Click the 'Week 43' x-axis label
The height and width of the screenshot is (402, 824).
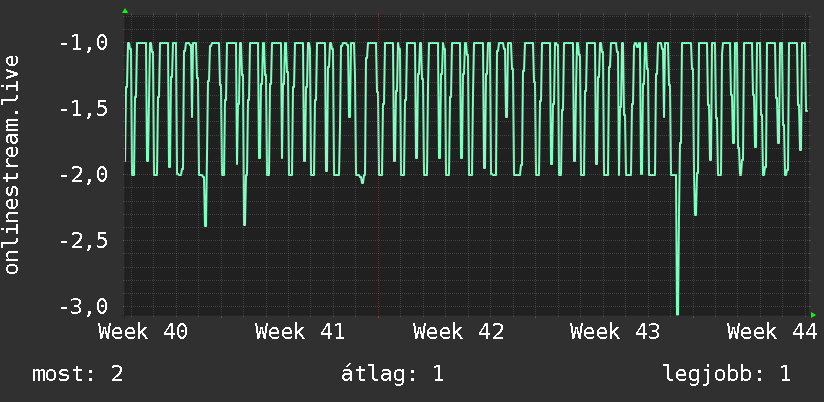[615, 332]
